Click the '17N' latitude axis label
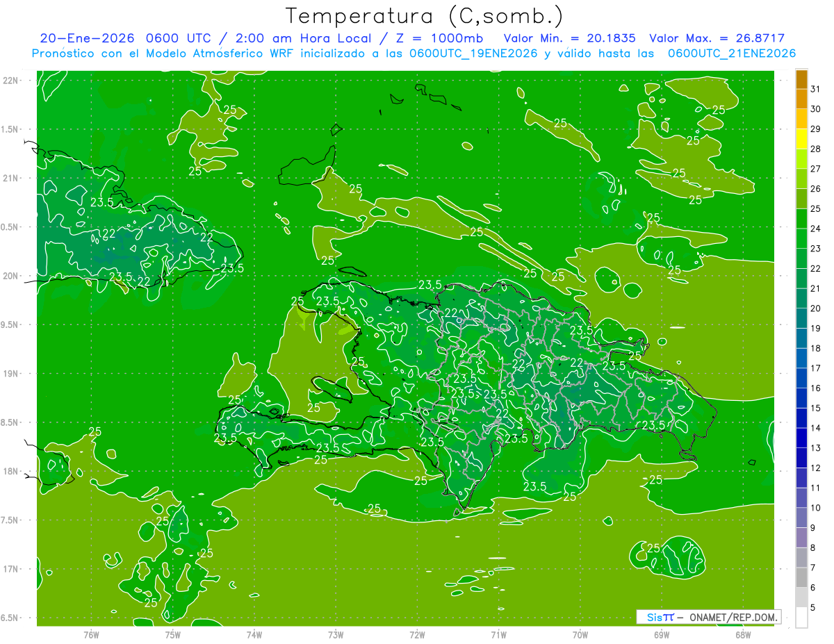Image resolution: width=834 pixels, height=644 pixels. 10,569
